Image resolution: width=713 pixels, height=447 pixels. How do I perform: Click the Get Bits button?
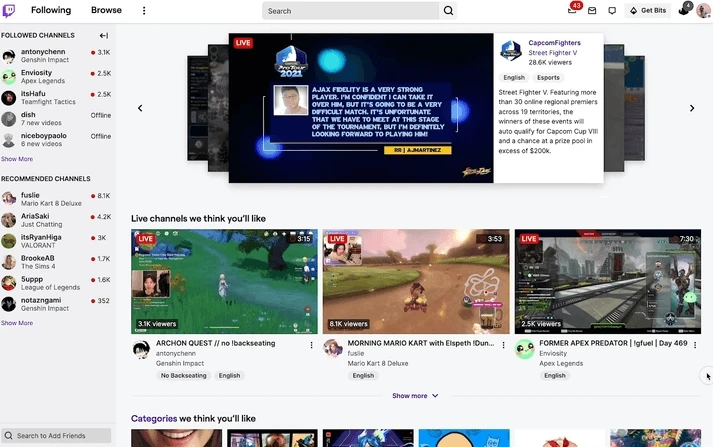tap(648, 10)
